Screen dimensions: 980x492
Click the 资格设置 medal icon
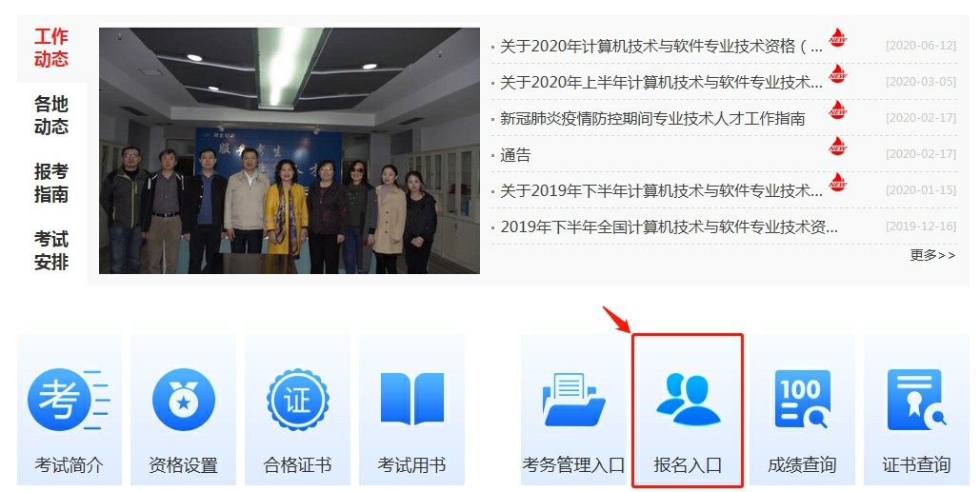point(183,401)
